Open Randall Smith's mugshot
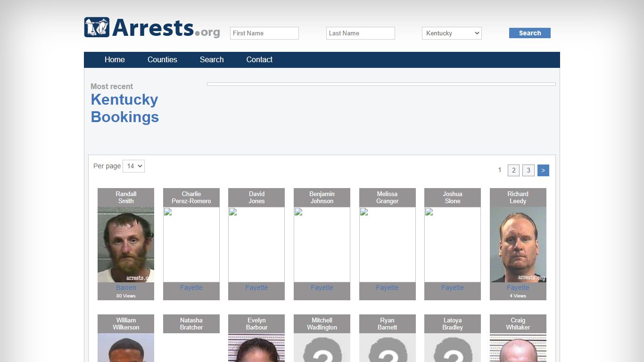Screen dimensions: 644x362 pyautogui.click(x=126, y=245)
